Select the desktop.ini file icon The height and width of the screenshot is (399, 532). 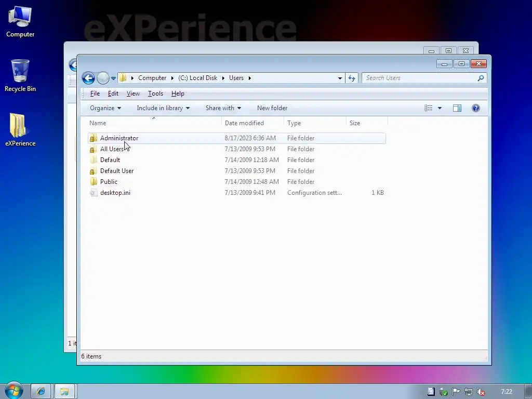[94, 192]
